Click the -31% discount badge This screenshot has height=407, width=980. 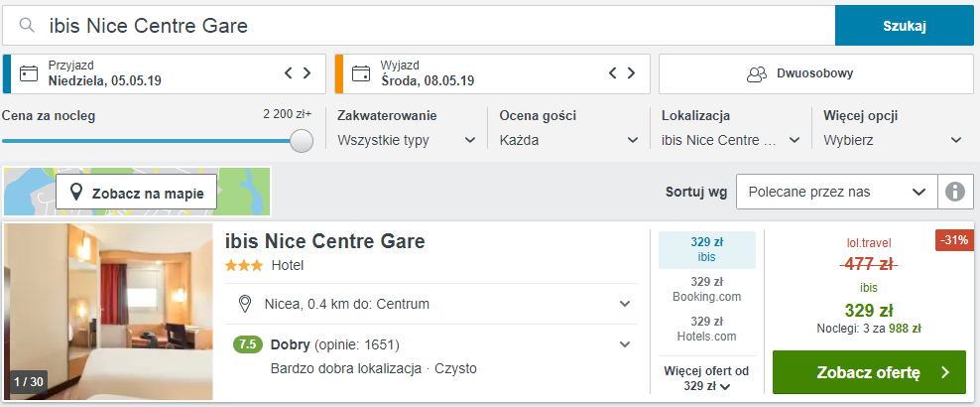click(x=954, y=240)
